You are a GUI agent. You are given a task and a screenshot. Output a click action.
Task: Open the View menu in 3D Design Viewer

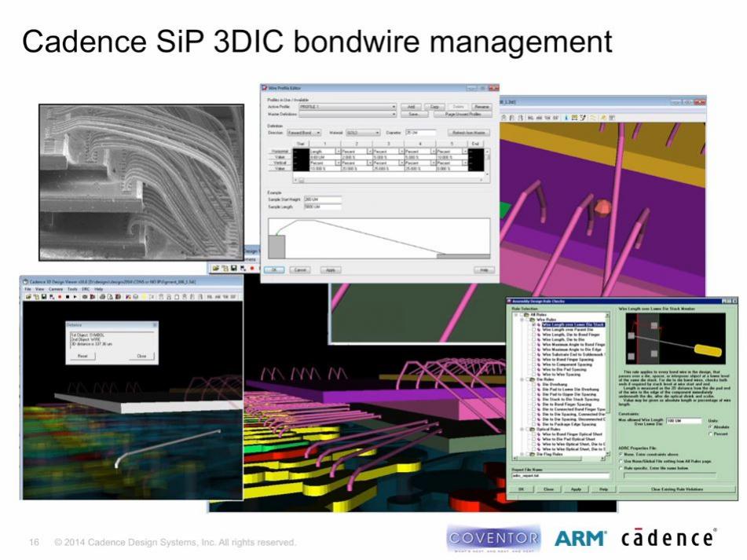[x=39, y=289]
